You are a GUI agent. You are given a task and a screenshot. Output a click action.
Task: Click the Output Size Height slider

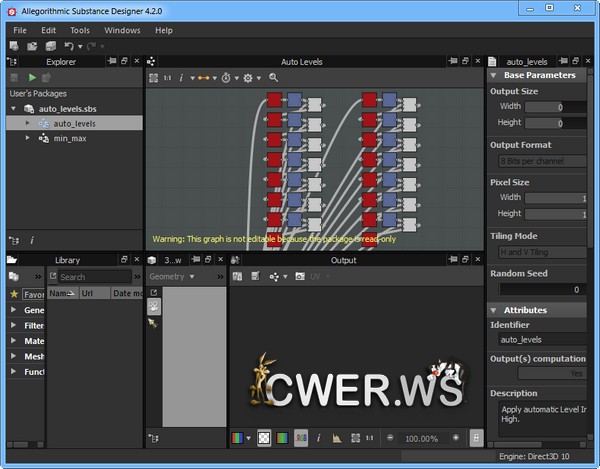pos(555,123)
